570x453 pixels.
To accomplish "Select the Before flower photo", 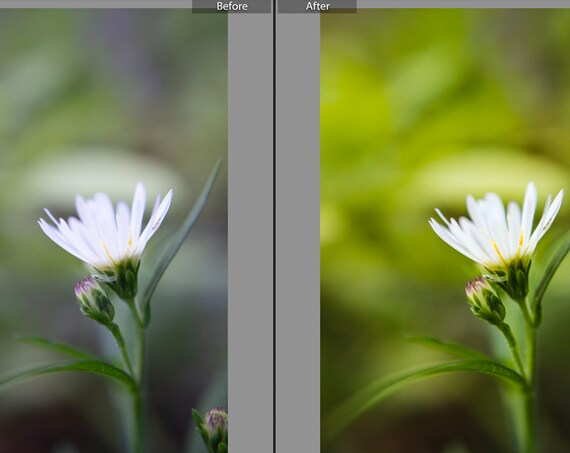I will point(114,230).
